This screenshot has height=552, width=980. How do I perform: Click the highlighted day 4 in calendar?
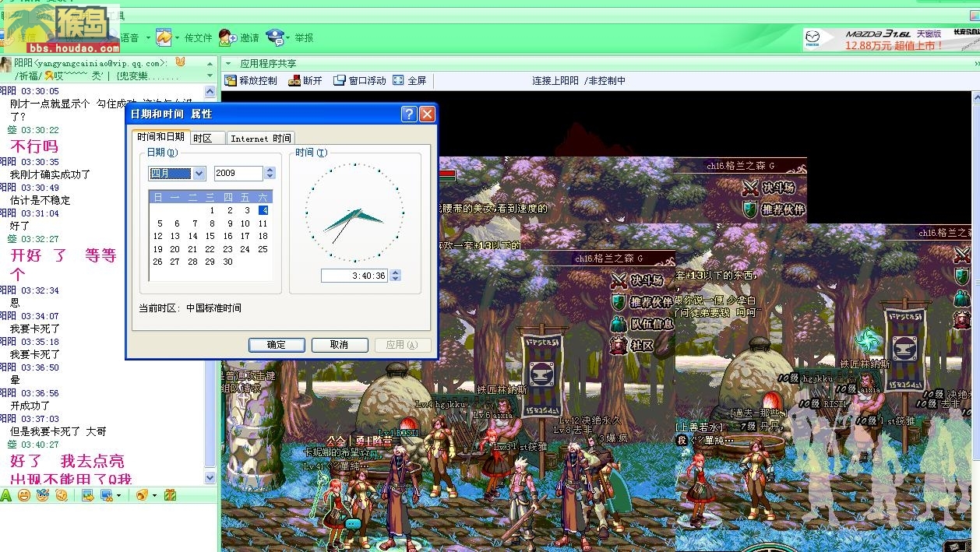click(263, 210)
